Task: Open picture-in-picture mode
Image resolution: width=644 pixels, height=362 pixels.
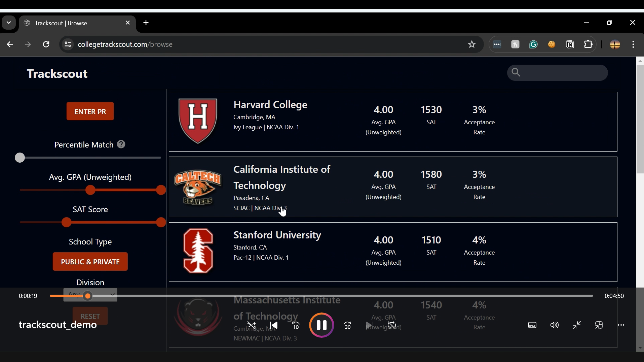Action: [x=599, y=325]
